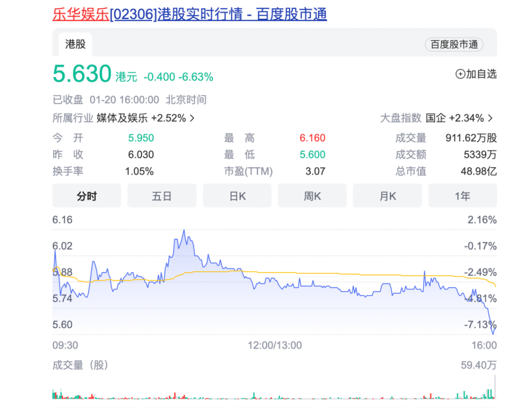Click the 市盈(TTM) value 3.07
This screenshot has width=532, height=408.
tap(315, 171)
